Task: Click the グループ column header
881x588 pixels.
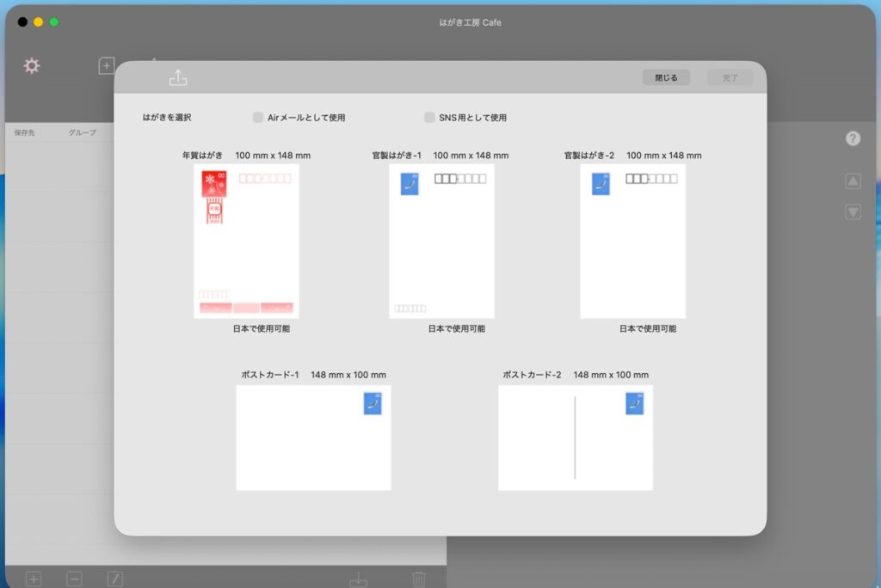Action: (83, 132)
